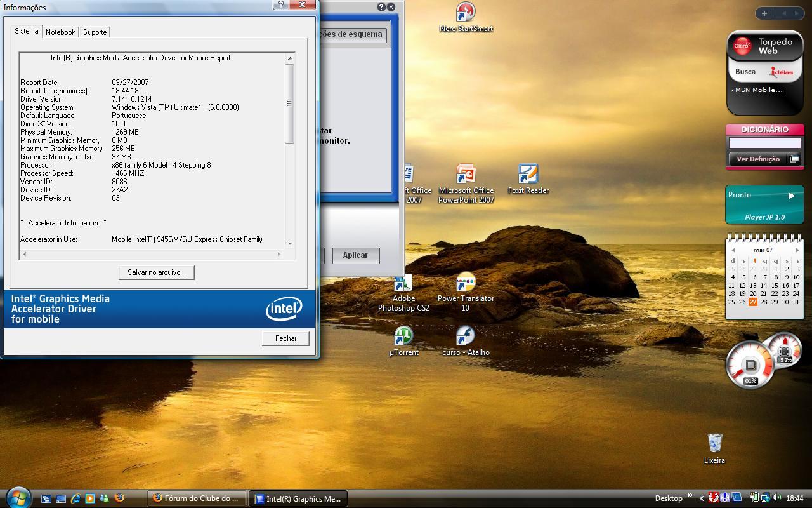Screen dimensions: 812x508
Task: Click Salvar no arquivo button
Action: [157, 272]
